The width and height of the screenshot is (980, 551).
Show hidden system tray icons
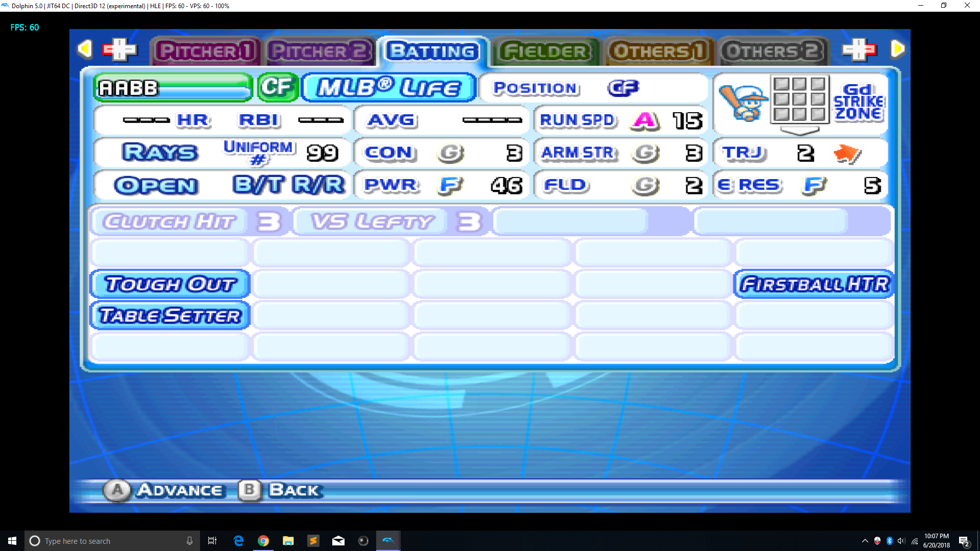(865, 541)
